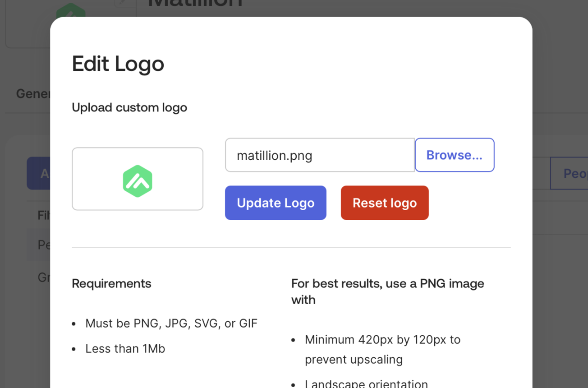Click the matillion.png file name field

pos(319,155)
